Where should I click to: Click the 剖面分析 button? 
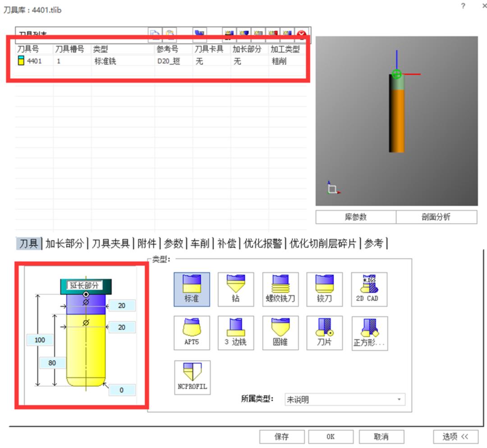tap(436, 217)
